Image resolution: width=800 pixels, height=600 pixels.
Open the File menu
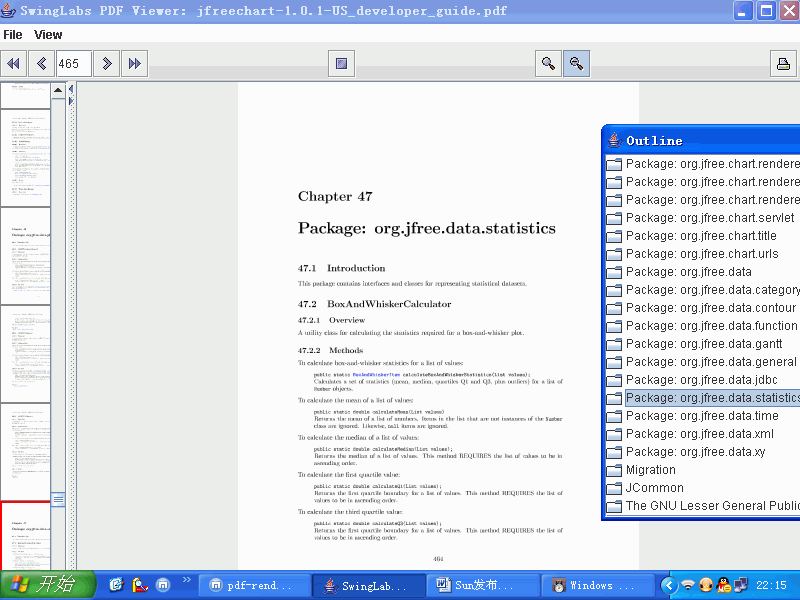click(x=13, y=35)
